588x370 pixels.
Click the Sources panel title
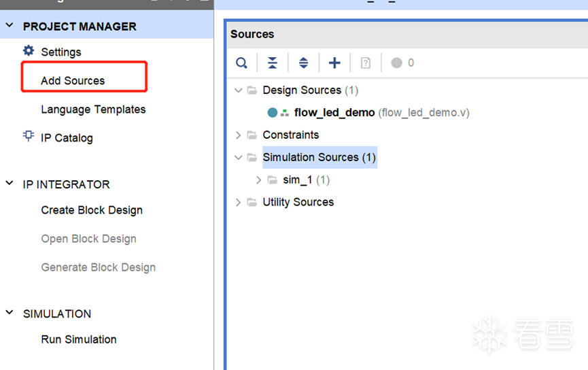tap(252, 34)
